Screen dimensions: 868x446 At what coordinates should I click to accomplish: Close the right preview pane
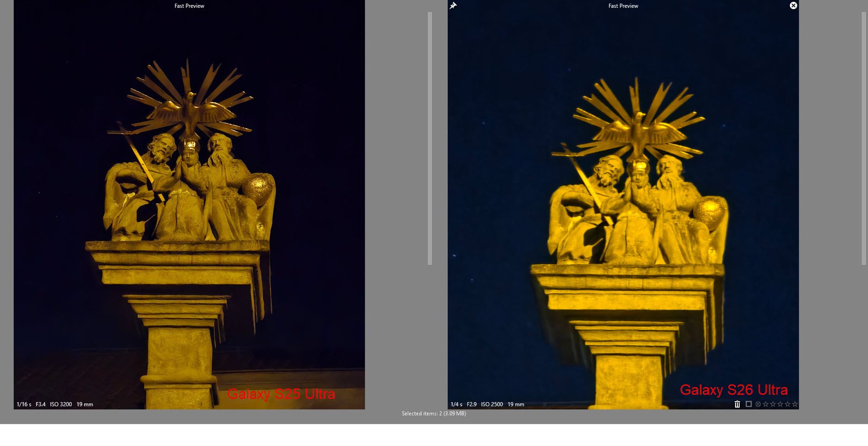click(793, 5)
